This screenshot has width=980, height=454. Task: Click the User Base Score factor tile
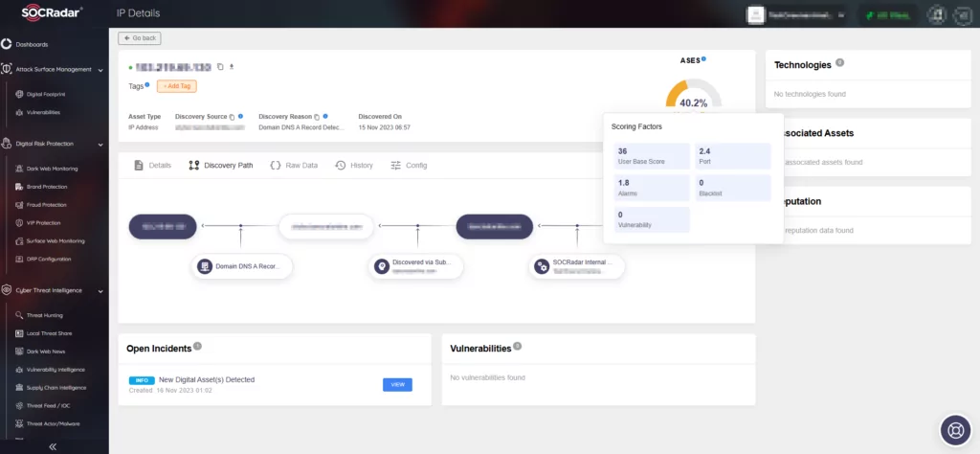(x=652, y=156)
